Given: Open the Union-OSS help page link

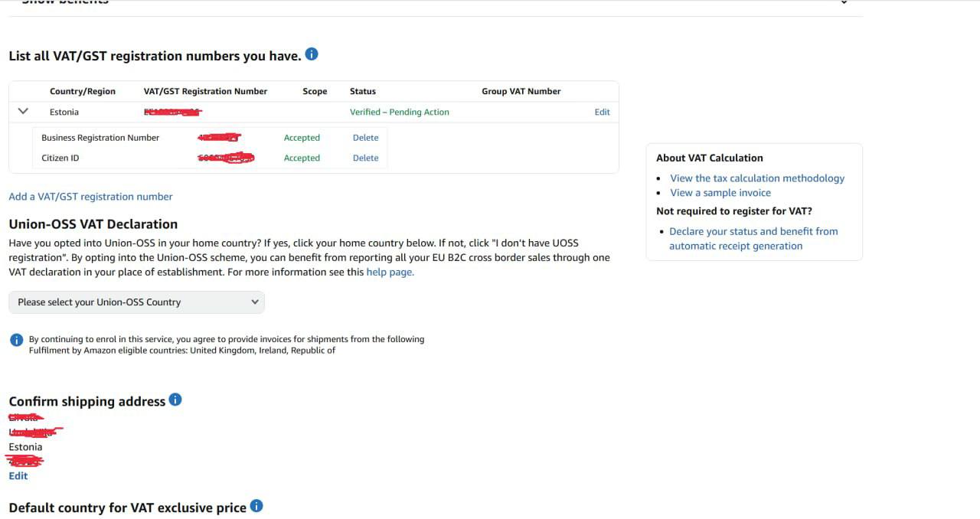Looking at the screenshot, I should (x=390, y=272).
